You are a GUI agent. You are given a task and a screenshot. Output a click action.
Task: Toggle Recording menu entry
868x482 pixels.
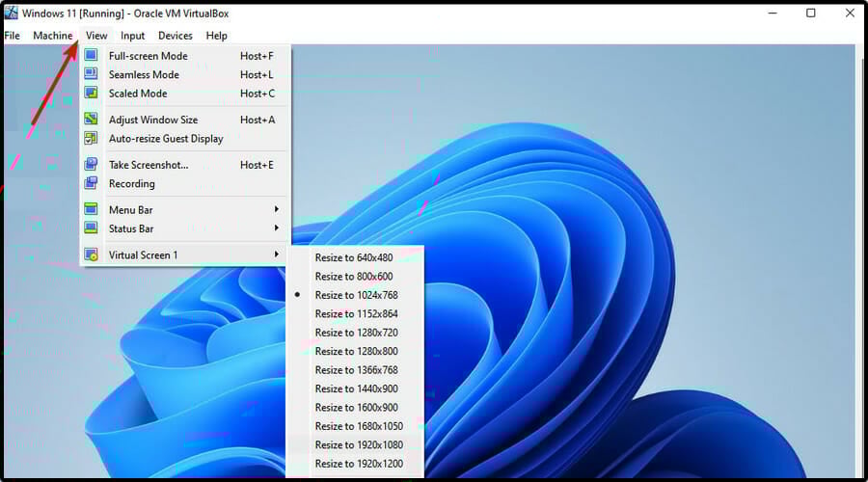(x=185, y=184)
